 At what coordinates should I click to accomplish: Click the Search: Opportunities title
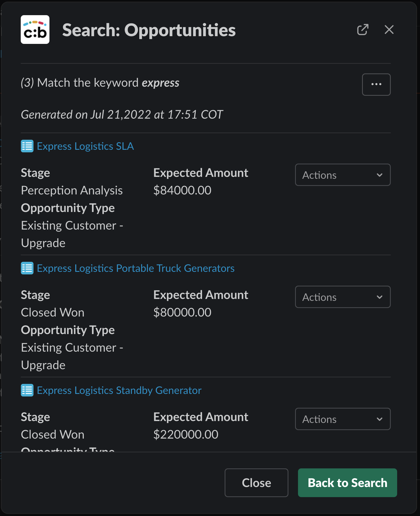[x=149, y=30]
